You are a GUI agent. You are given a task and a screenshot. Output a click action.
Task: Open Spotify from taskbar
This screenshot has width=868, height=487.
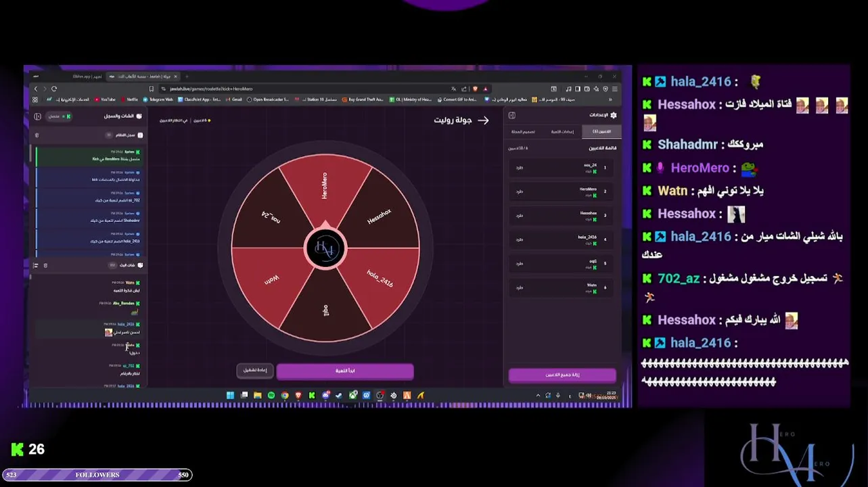click(x=271, y=396)
